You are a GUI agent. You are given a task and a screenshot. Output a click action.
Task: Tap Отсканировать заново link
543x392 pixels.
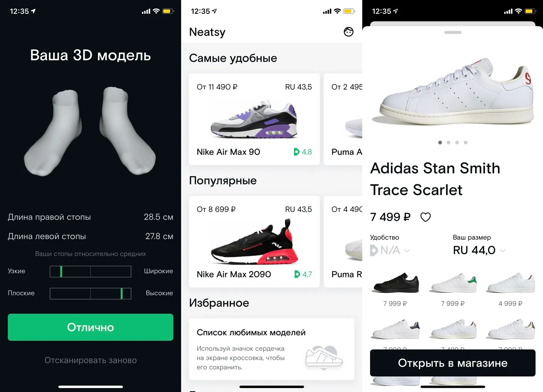[90, 360]
